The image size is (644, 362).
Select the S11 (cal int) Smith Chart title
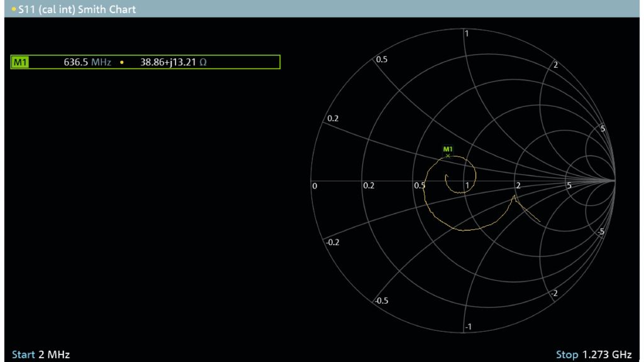tap(77, 9)
